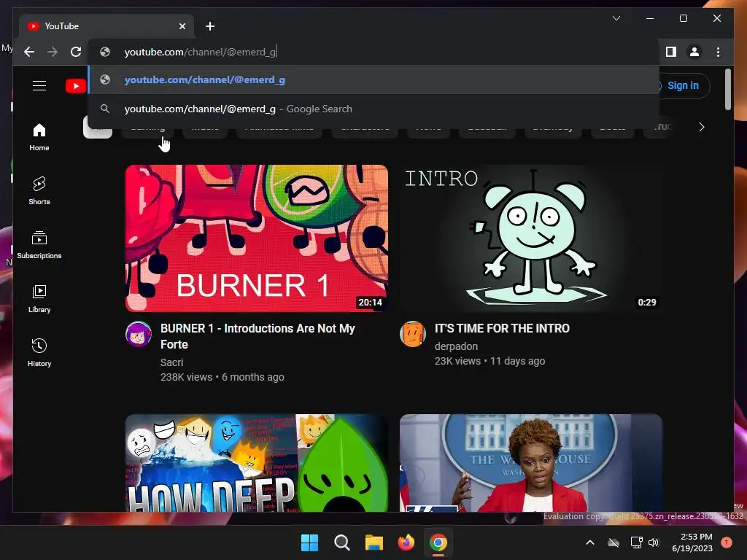Open the 'How Deep' iceberg video thumbnail
The height and width of the screenshot is (560, 747).
pyautogui.click(x=257, y=463)
